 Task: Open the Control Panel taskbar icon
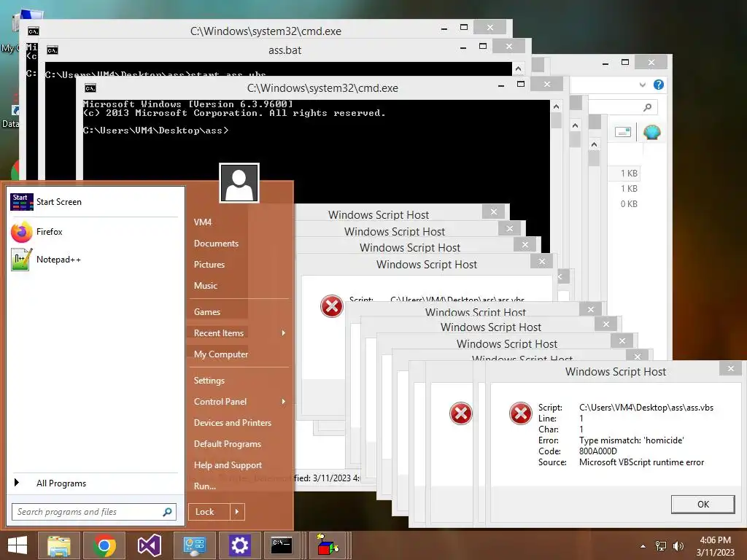(x=194, y=545)
